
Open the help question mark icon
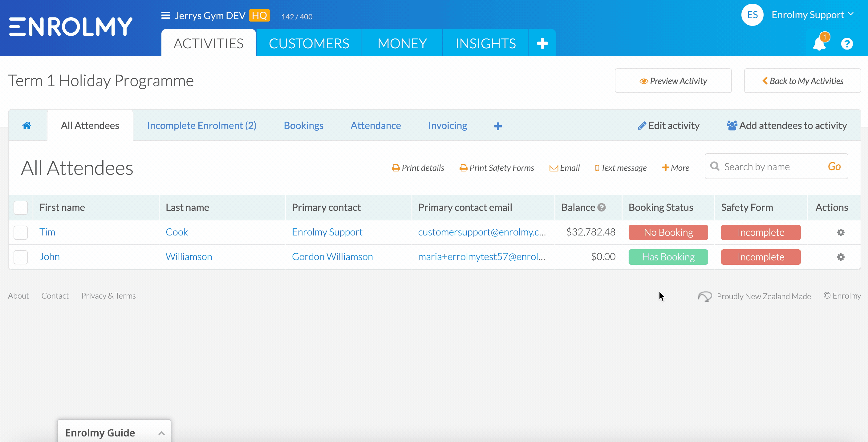point(847,44)
